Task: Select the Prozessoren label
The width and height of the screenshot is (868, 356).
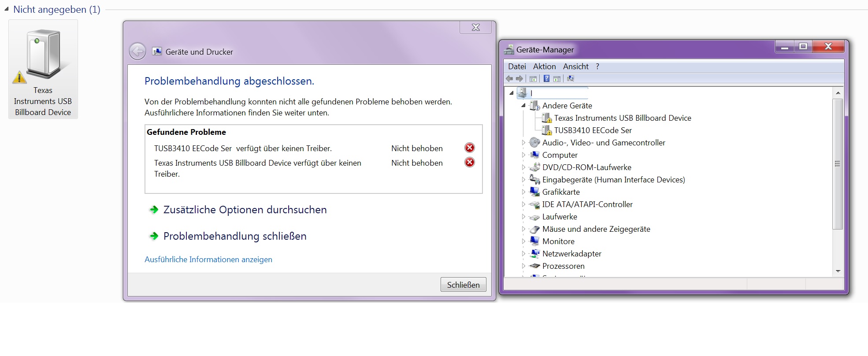Action: 564,266
